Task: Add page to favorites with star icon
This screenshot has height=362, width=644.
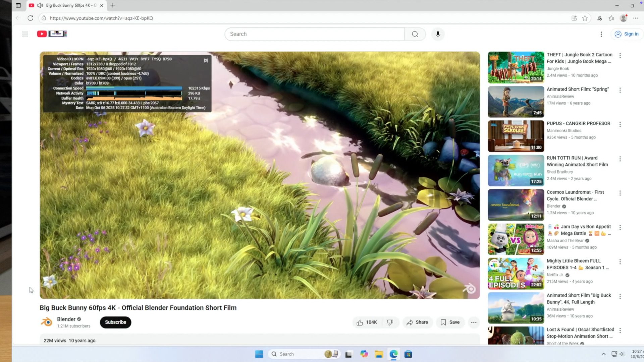Action: click(585, 18)
